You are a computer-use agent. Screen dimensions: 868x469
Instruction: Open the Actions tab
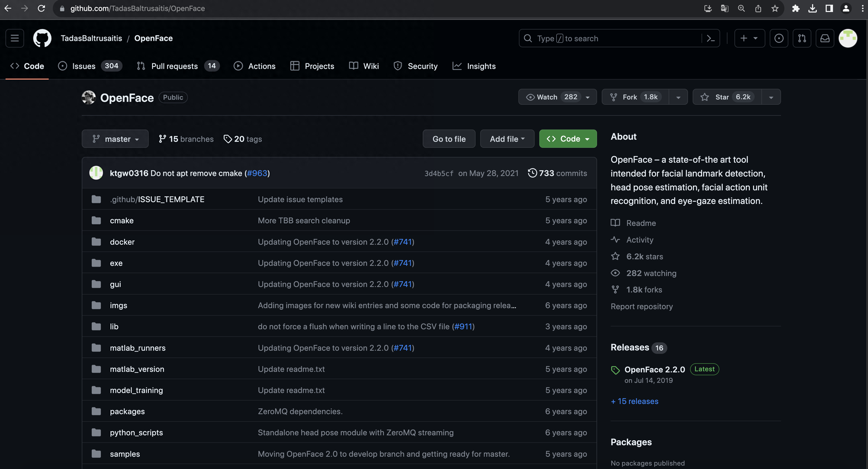tap(255, 66)
